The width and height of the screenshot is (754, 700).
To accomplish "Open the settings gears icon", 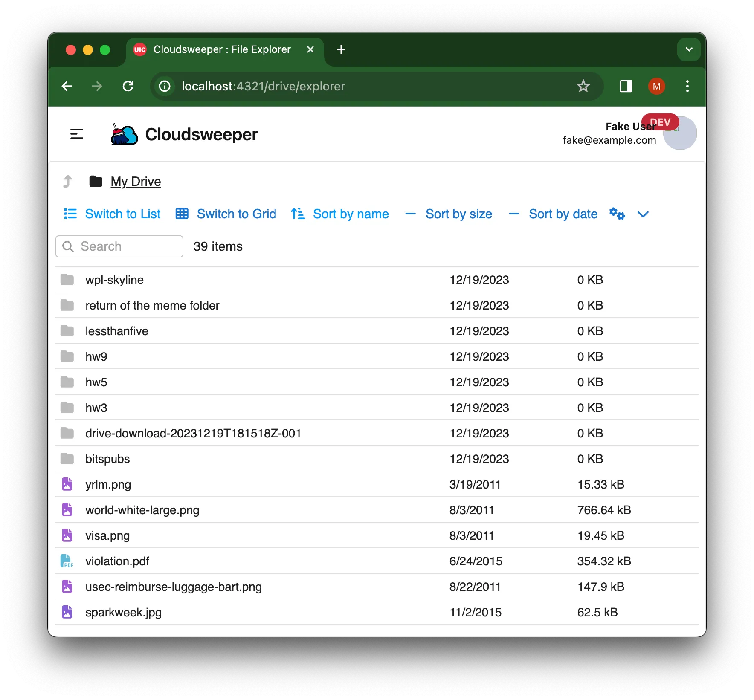I will point(617,214).
